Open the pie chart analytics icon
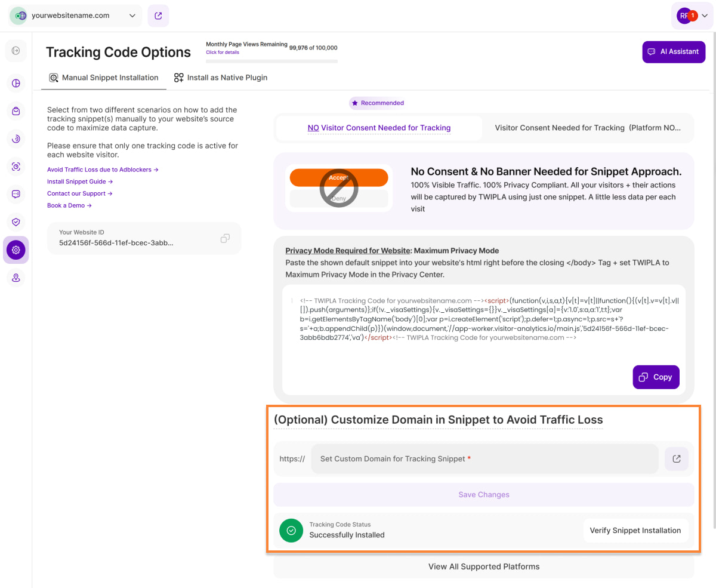Viewport: 716px width, 588px height. (16, 83)
